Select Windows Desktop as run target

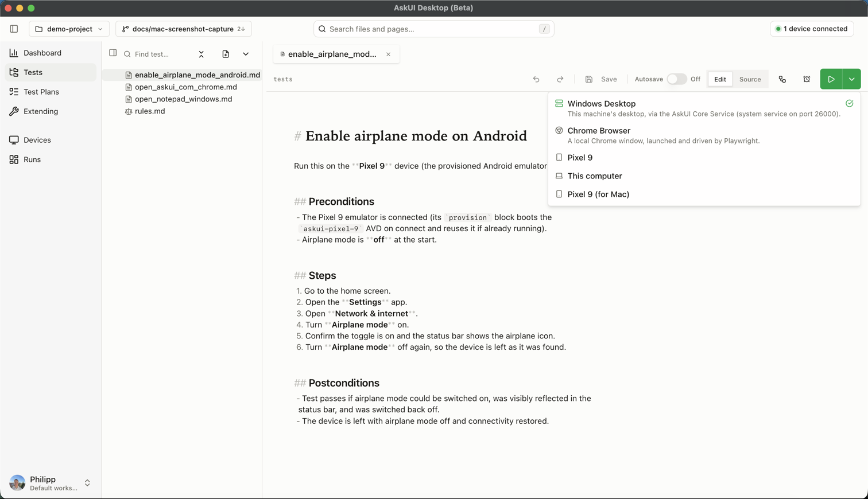tap(704, 108)
